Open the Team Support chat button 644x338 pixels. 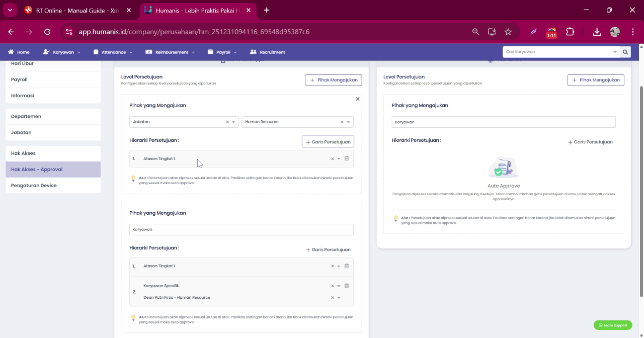[x=613, y=325]
